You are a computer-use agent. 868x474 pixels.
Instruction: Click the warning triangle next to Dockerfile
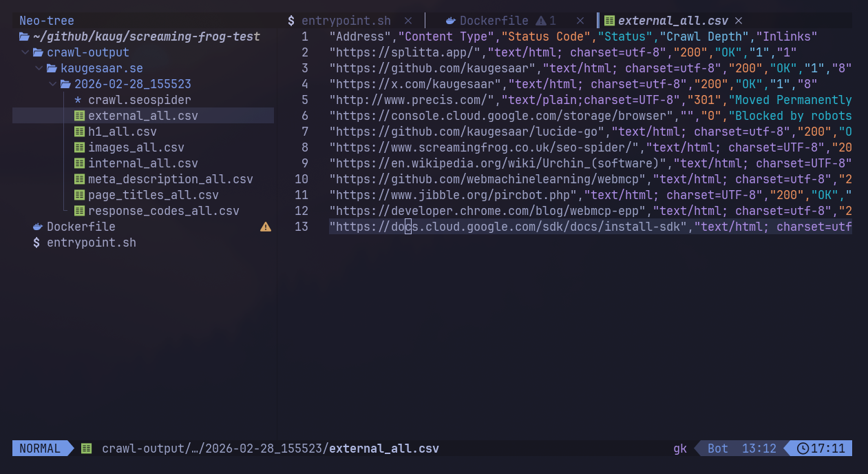[x=266, y=227]
